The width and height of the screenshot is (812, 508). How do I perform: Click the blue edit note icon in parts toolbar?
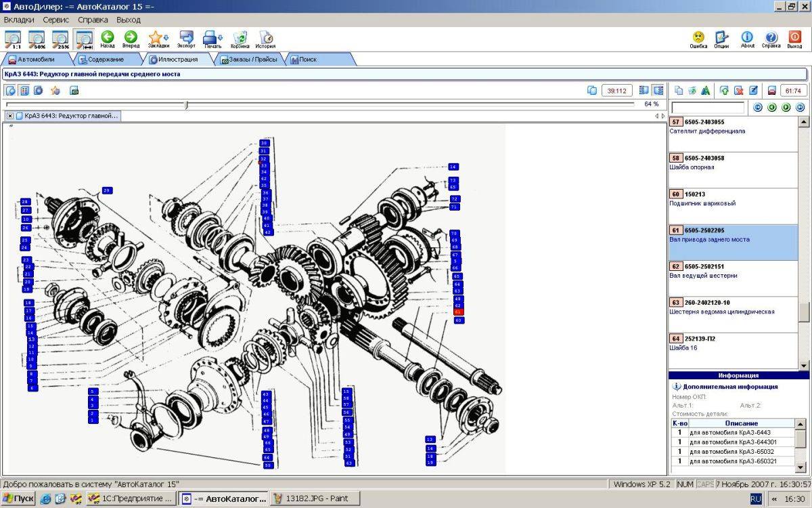[753, 90]
